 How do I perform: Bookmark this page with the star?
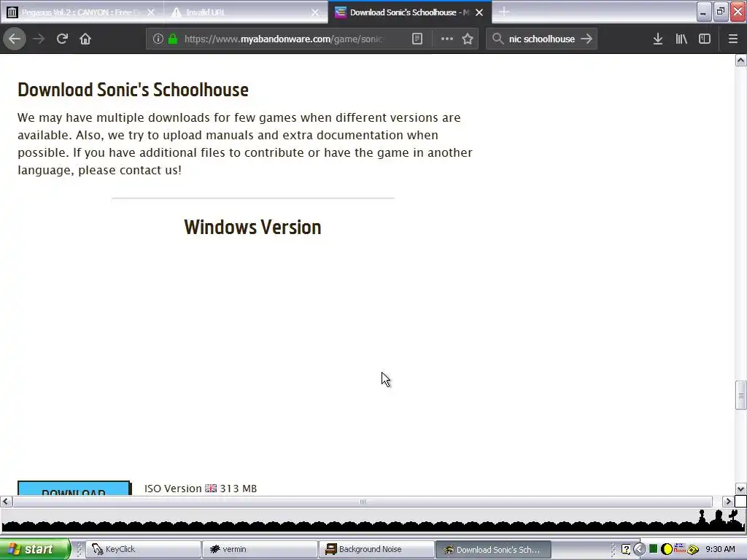point(468,39)
